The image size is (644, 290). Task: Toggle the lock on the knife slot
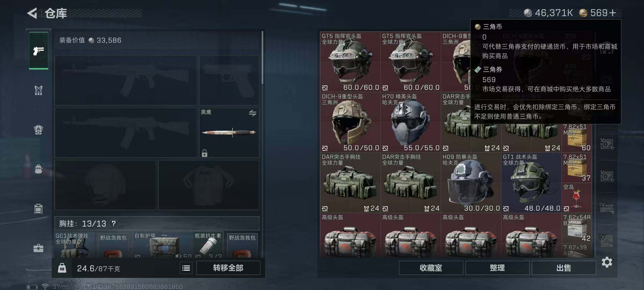click(x=204, y=153)
